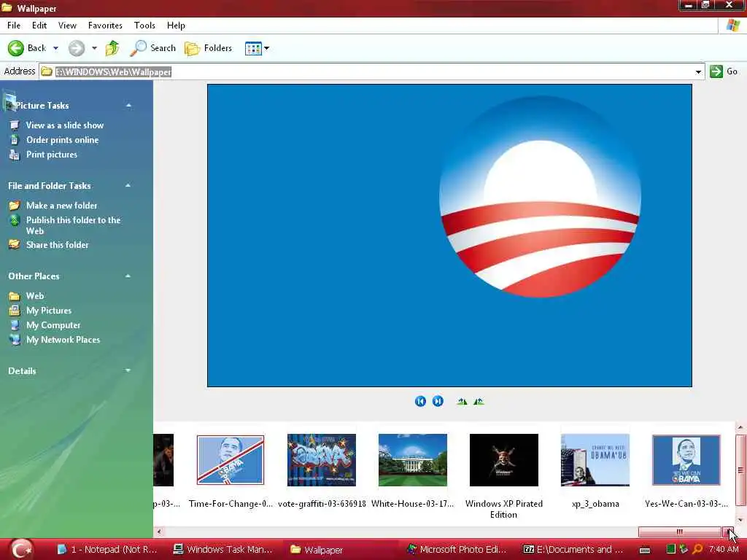Screen dimensions: 747x560
Task: Toggle the Folders pane button
Action: (x=208, y=48)
